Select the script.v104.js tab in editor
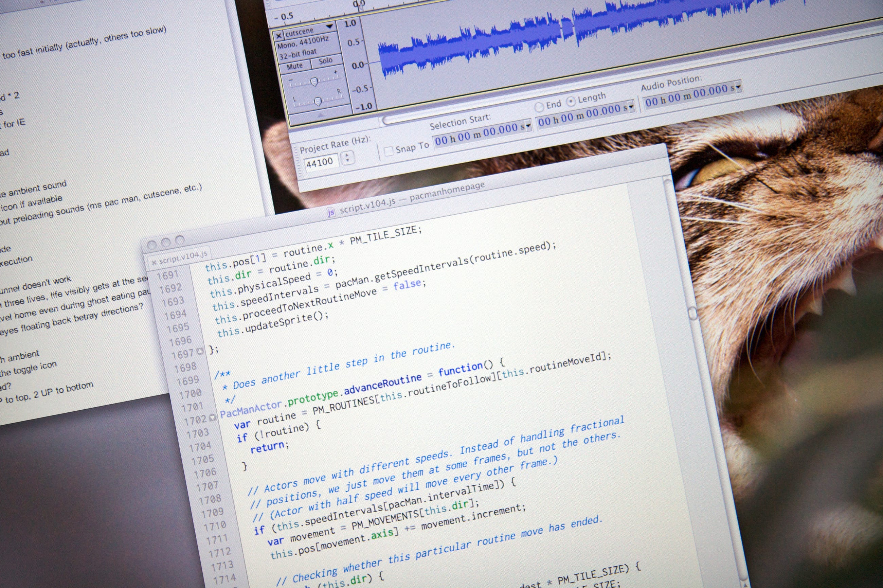 (x=179, y=259)
